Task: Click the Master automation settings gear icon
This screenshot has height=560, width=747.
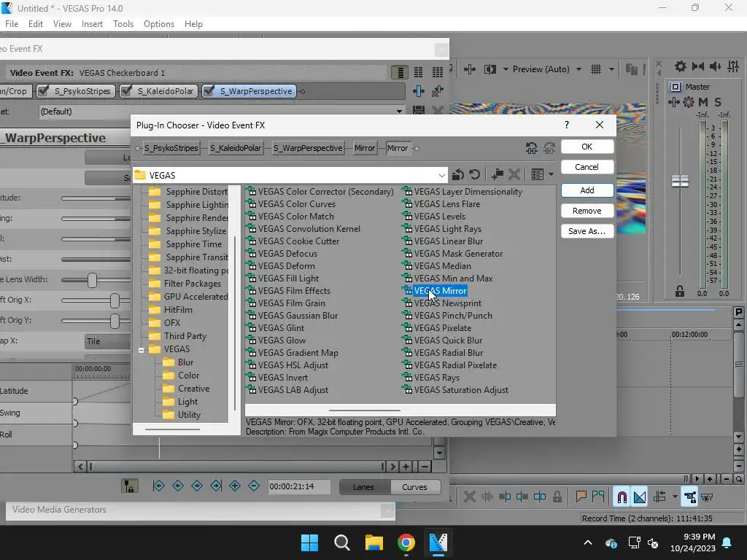Action: [689, 102]
